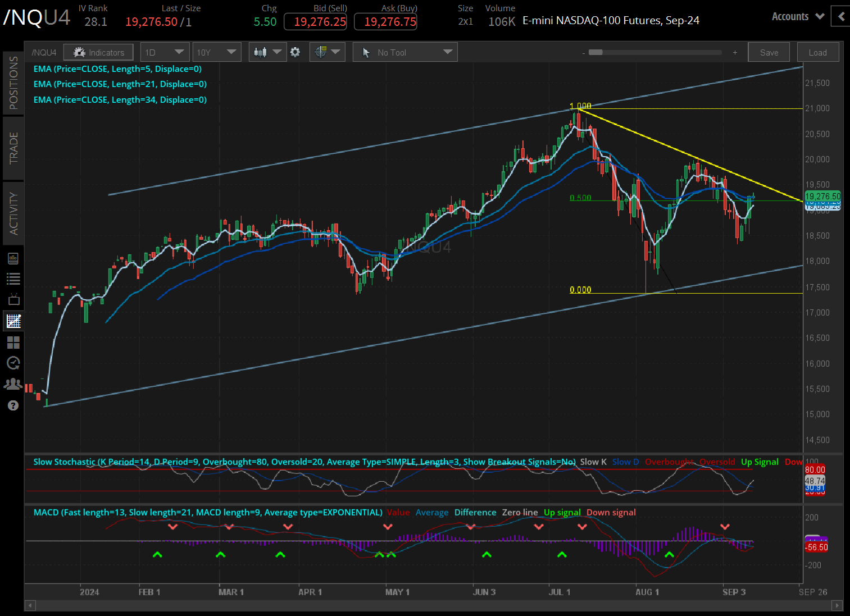Click the MACD Down signal legend label

611,513
